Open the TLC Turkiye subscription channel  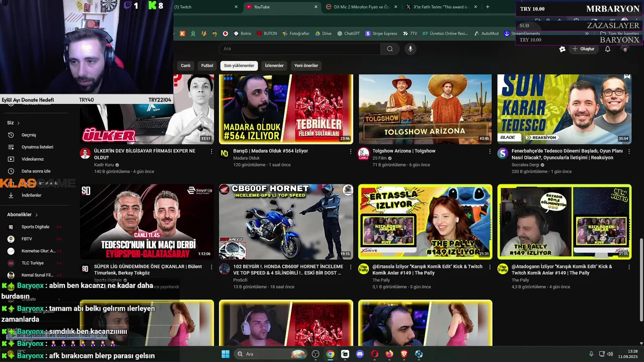tap(33, 263)
